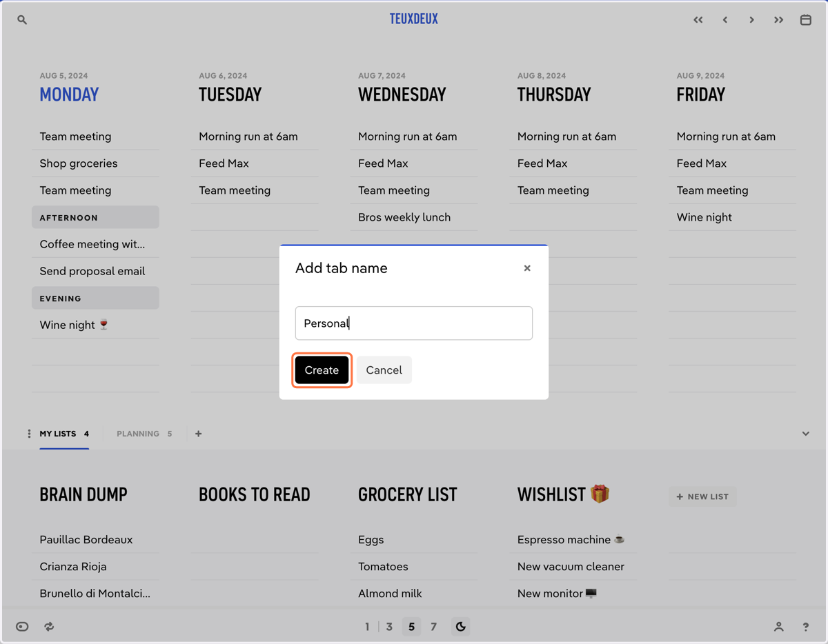Click the recurring sync arrows icon

click(49, 627)
